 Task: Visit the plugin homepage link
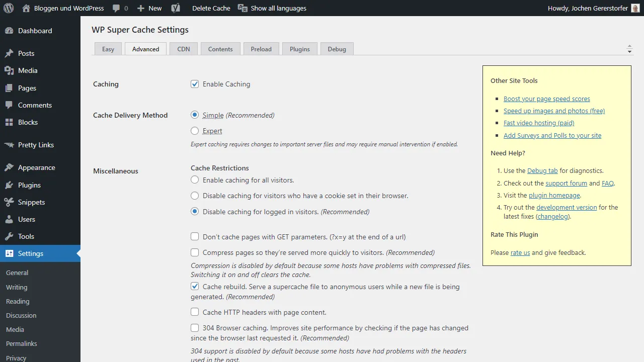(554, 195)
